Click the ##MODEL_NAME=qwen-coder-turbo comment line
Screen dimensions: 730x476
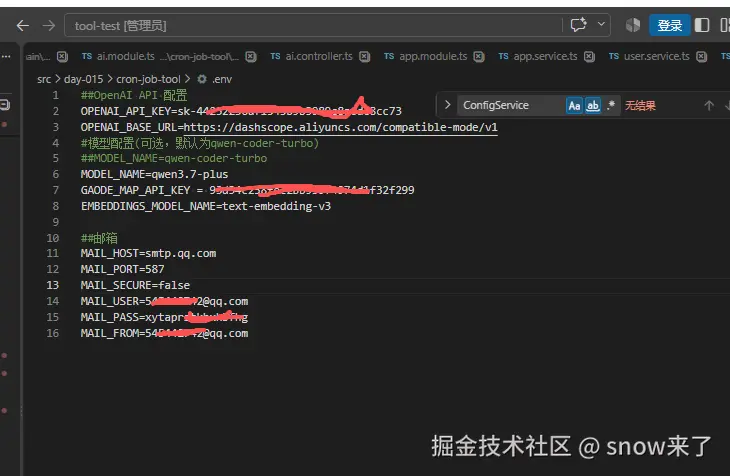174,158
